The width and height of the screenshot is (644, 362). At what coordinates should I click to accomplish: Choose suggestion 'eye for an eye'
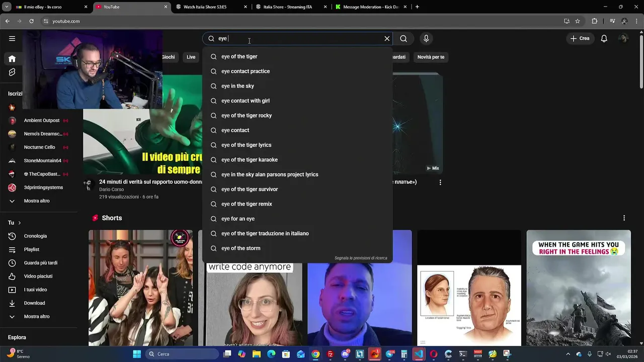pos(297,219)
